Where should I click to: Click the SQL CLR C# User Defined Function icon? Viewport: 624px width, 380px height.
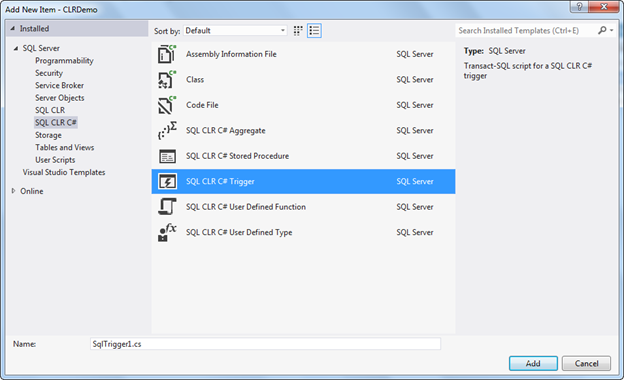pyautogui.click(x=167, y=207)
